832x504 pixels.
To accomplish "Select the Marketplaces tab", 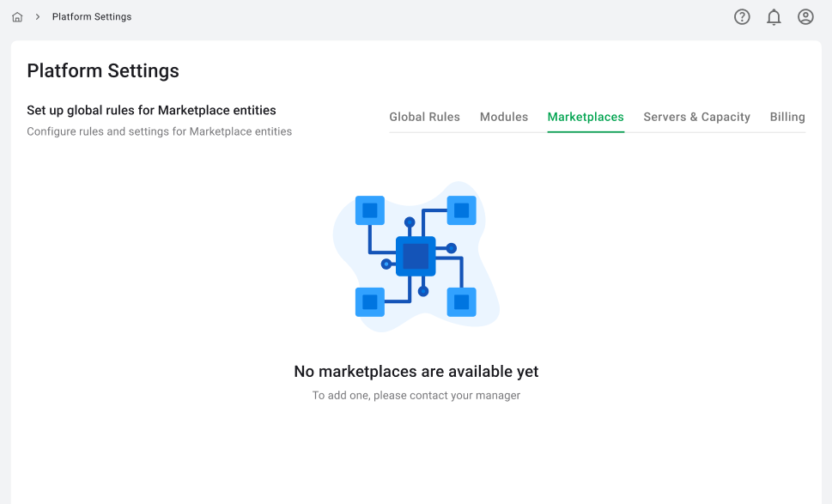I will (x=586, y=117).
